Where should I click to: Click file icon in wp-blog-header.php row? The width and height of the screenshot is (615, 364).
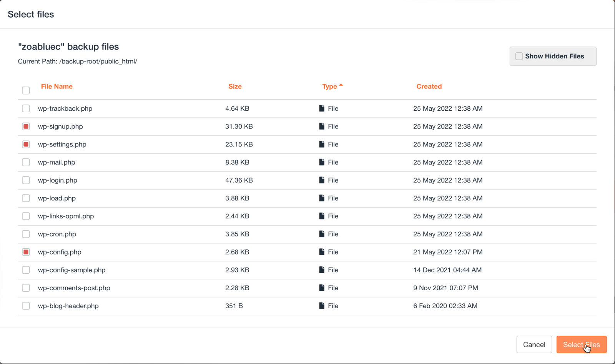coord(322,306)
